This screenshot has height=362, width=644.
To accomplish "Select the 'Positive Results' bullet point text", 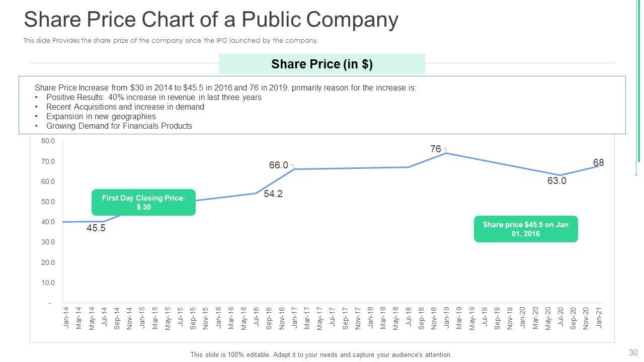I will click(x=153, y=97).
